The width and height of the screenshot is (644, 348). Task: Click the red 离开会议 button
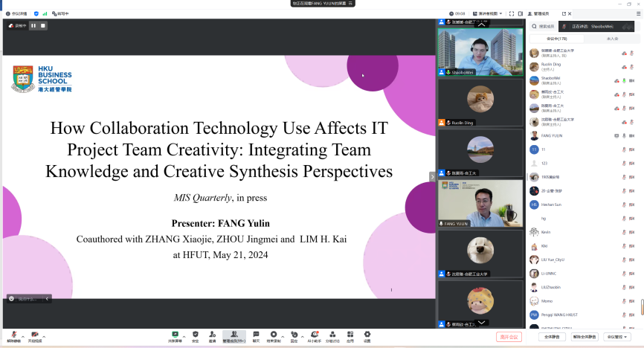pyautogui.click(x=509, y=337)
